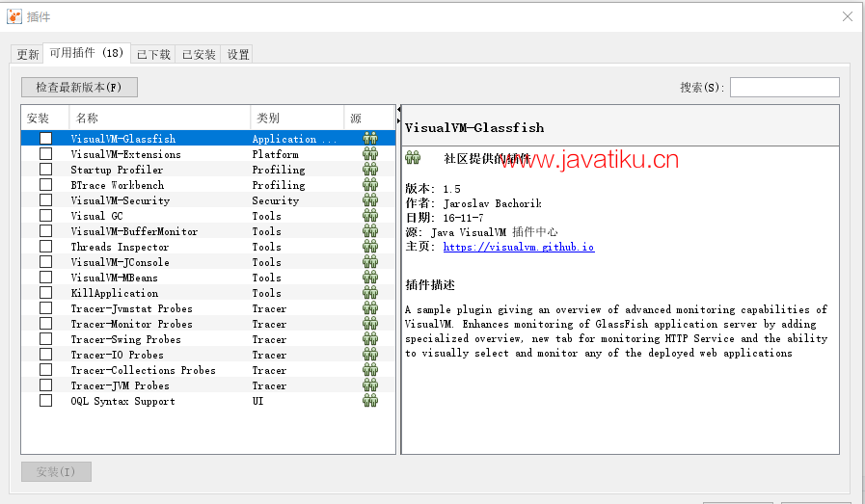Select Tracer-Swing Probes plugin name
The width and height of the screenshot is (865, 504).
coord(125,339)
